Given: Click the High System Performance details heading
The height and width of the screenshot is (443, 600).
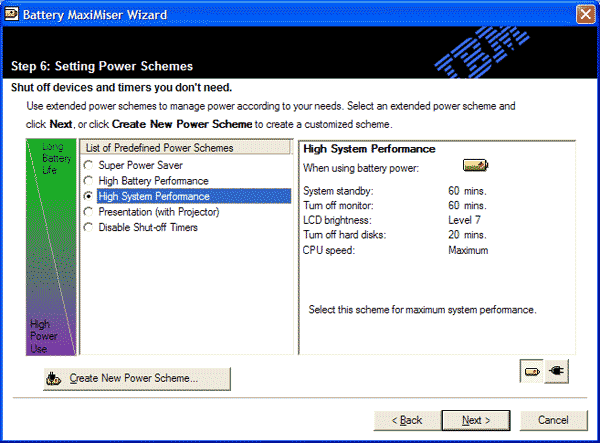Looking at the screenshot, I should (x=369, y=149).
